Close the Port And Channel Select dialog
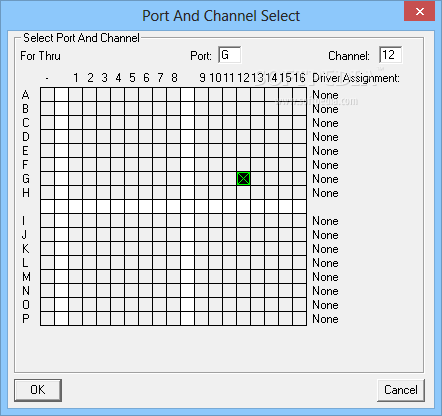 (419, 11)
